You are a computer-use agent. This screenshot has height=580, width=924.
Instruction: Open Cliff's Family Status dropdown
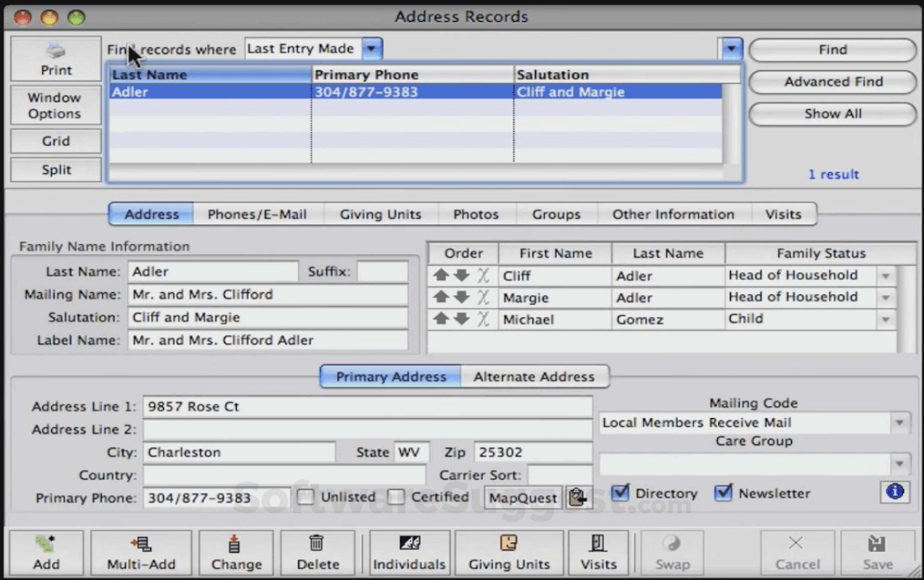888,274
